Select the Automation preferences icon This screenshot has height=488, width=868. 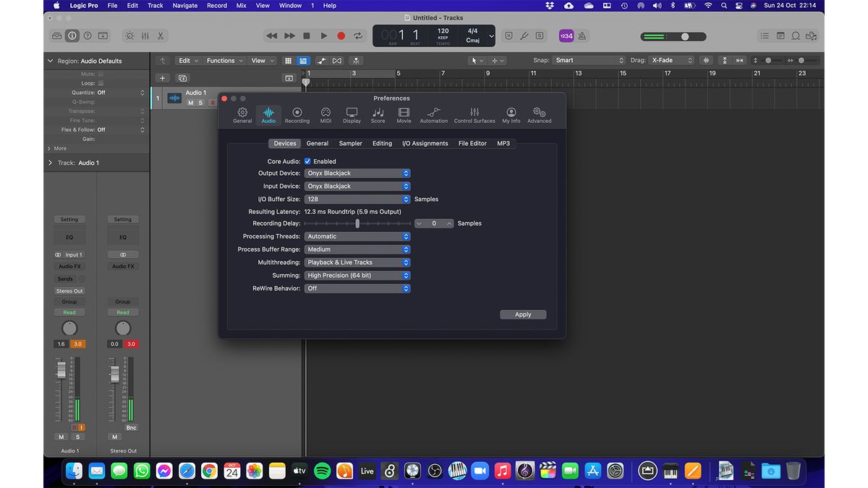[x=433, y=114]
